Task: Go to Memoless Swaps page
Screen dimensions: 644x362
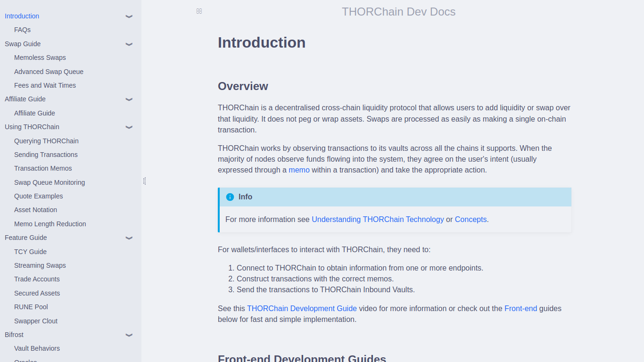Action: click(40, 58)
